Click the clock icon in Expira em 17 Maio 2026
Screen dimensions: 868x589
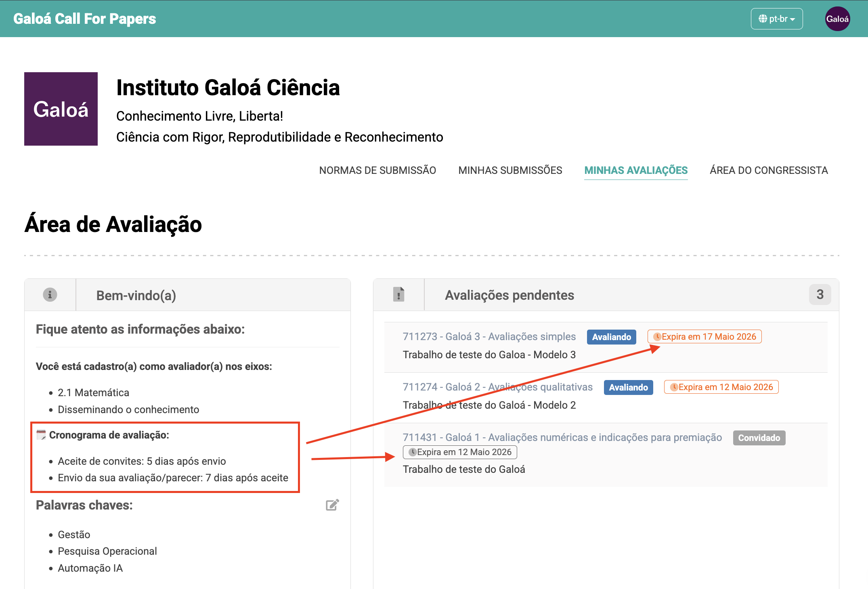[x=657, y=337]
